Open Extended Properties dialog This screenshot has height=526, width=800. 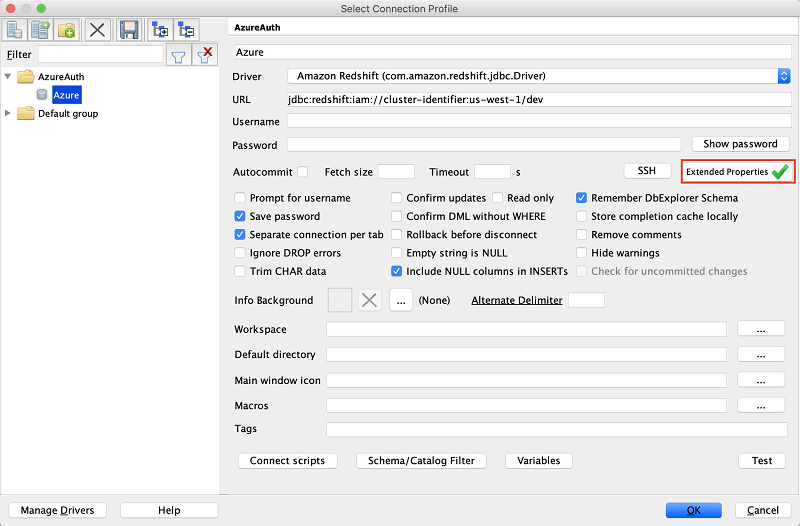tap(738, 172)
